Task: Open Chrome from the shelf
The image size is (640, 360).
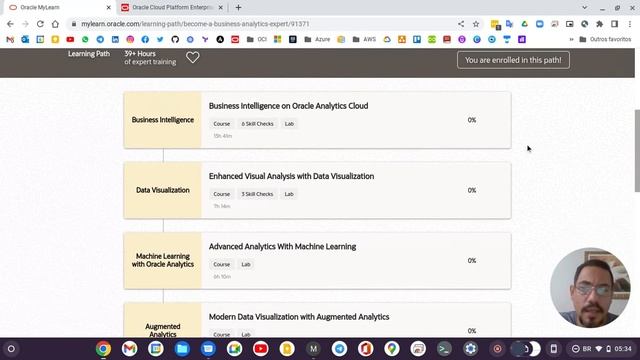Action: (x=103, y=349)
